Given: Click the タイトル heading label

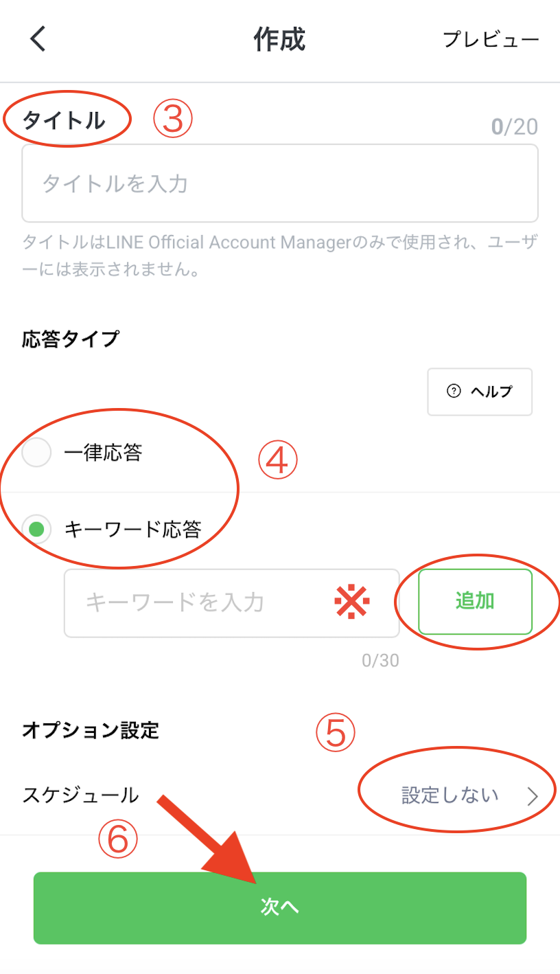Looking at the screenshot, I should [x=64, y=121].
